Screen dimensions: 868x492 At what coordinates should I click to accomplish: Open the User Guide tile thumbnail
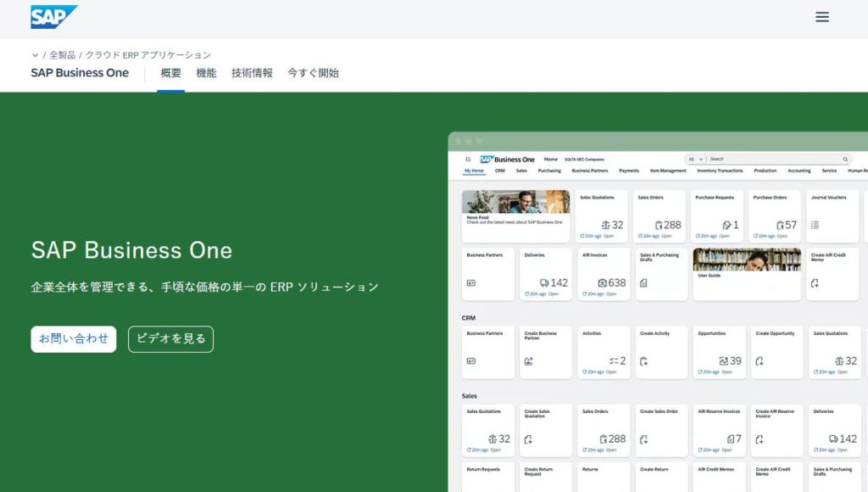[x=747, y=260]
